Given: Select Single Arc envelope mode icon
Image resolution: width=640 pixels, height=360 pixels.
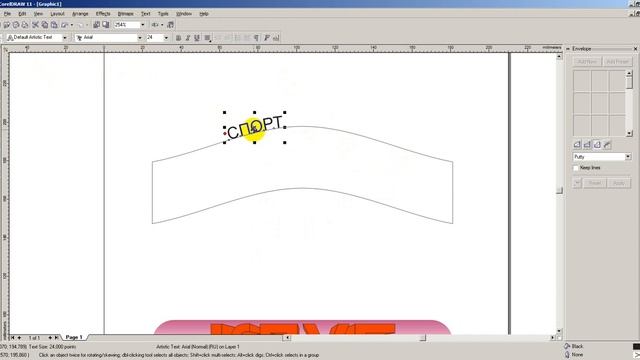Looking at the screenshot, I should pos(587,144).
